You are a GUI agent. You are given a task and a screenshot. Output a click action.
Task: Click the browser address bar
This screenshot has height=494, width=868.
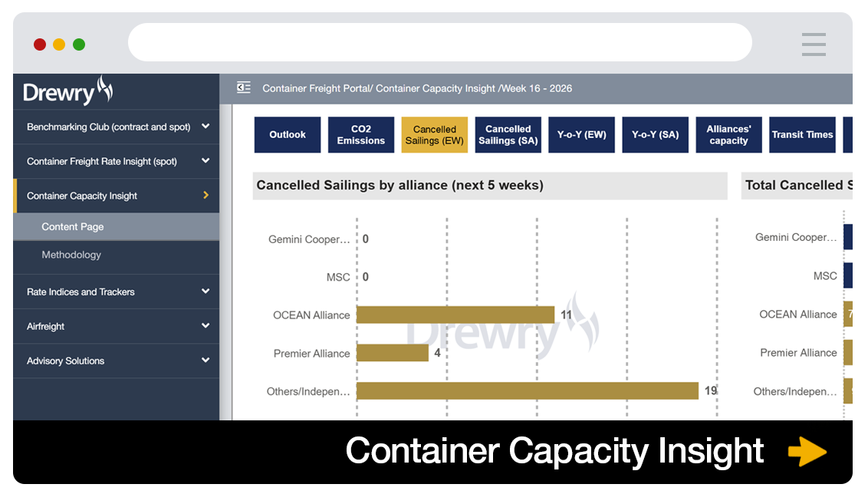pos(440,42)
